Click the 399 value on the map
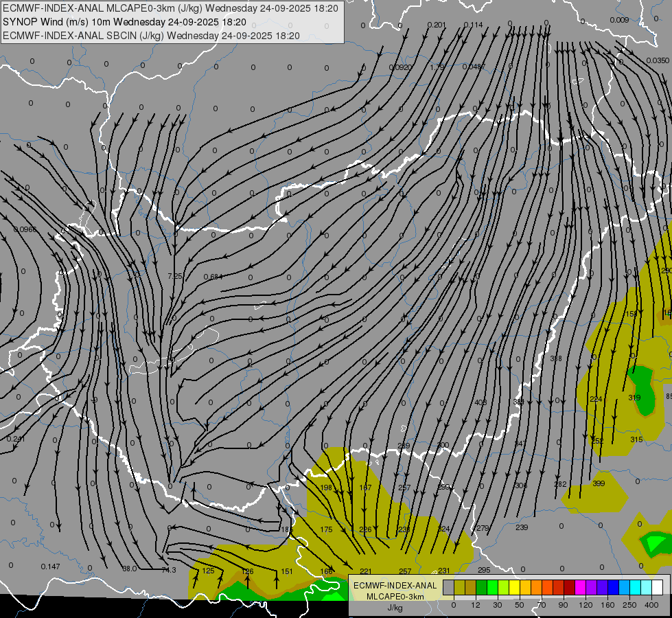The image size is (672, 618). [599, 483]
